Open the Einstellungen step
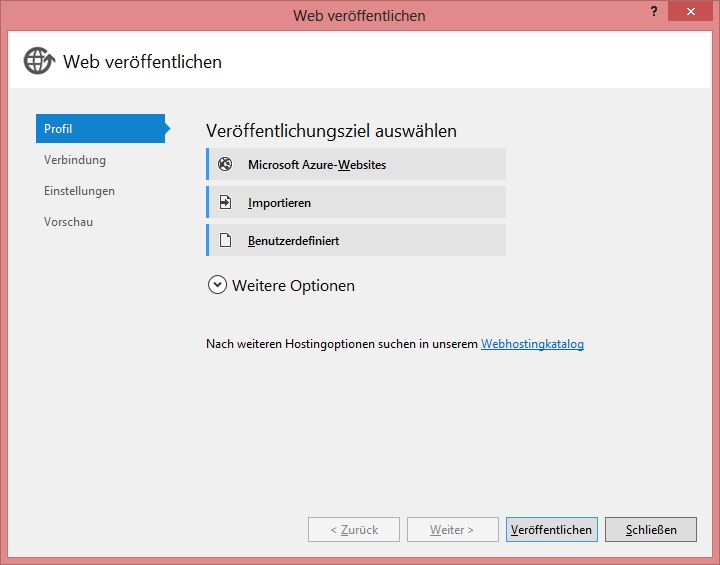 pos(79,191)
